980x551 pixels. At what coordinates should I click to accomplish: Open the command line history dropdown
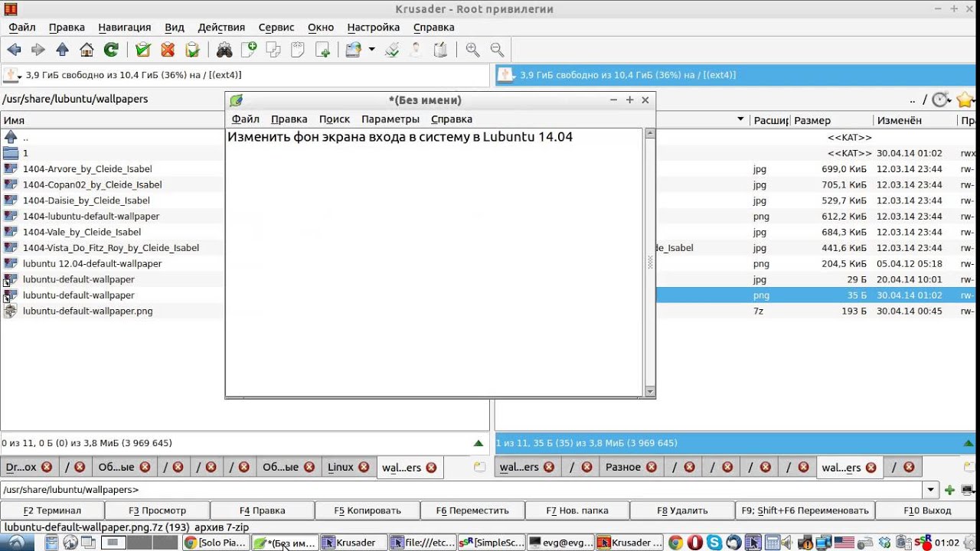pyautogui.click(x=931, y=490)
